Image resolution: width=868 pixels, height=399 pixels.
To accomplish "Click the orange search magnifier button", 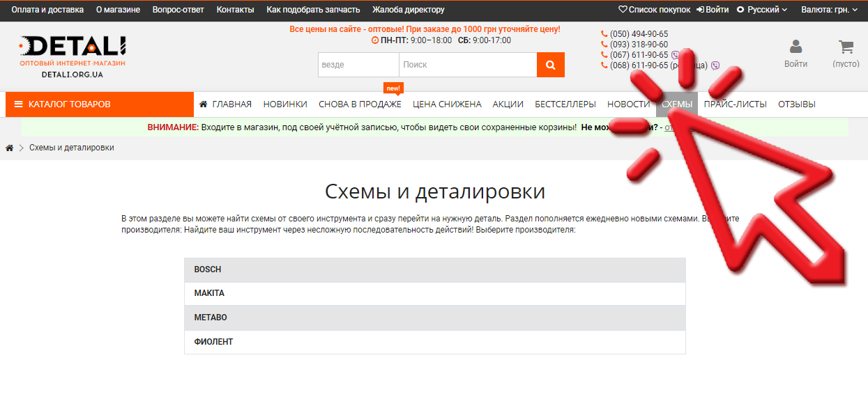I will click(550, 65).
